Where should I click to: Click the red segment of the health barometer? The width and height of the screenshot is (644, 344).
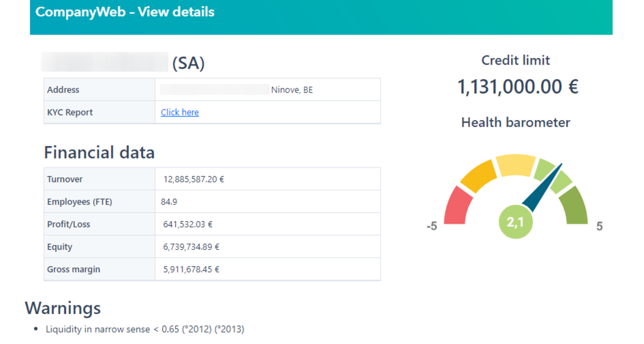pos(456,206)
